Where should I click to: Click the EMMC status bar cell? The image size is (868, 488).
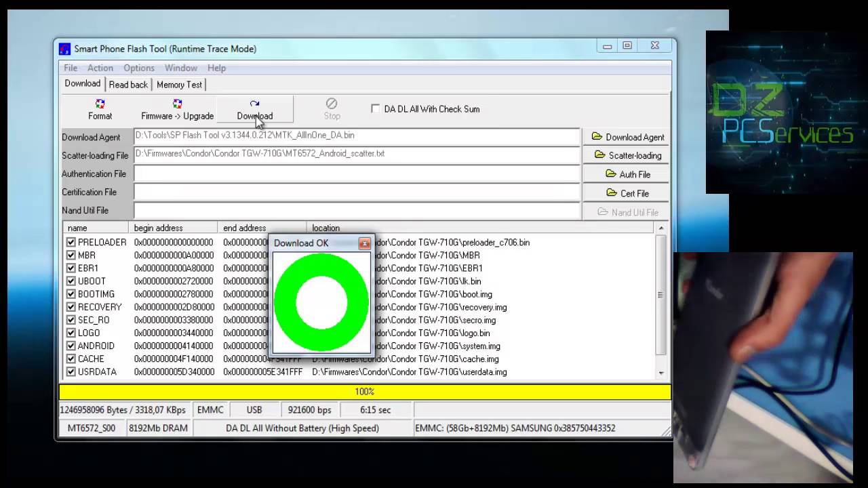(x=210, y=410)
